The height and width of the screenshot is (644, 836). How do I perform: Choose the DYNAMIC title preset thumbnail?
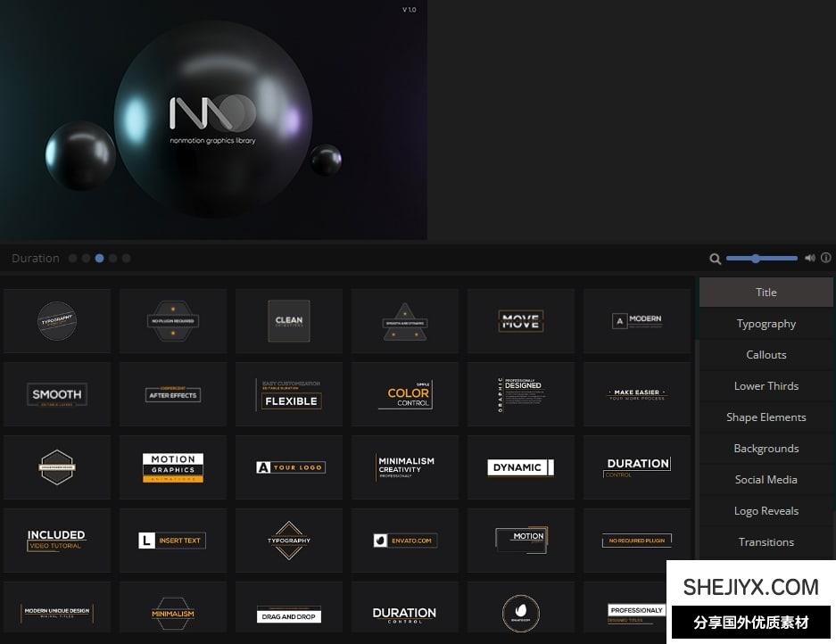tap(521, 467)
